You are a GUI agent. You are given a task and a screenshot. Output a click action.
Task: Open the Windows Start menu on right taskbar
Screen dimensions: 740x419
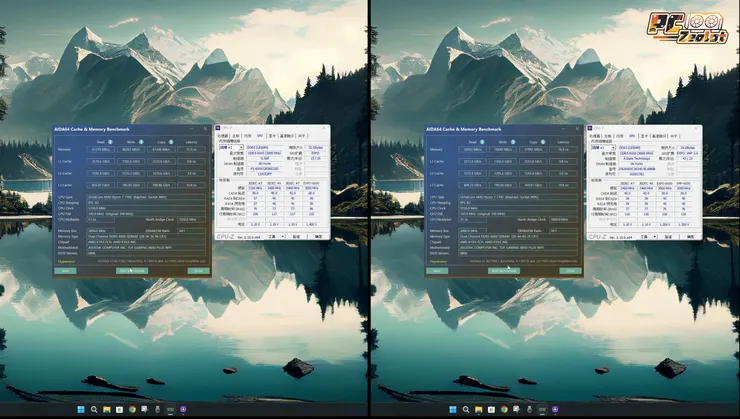pos(453,410)
